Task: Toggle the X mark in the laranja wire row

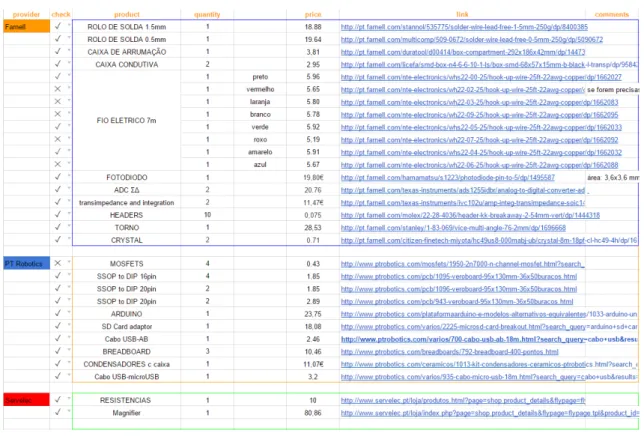Action: coord(58,101)
